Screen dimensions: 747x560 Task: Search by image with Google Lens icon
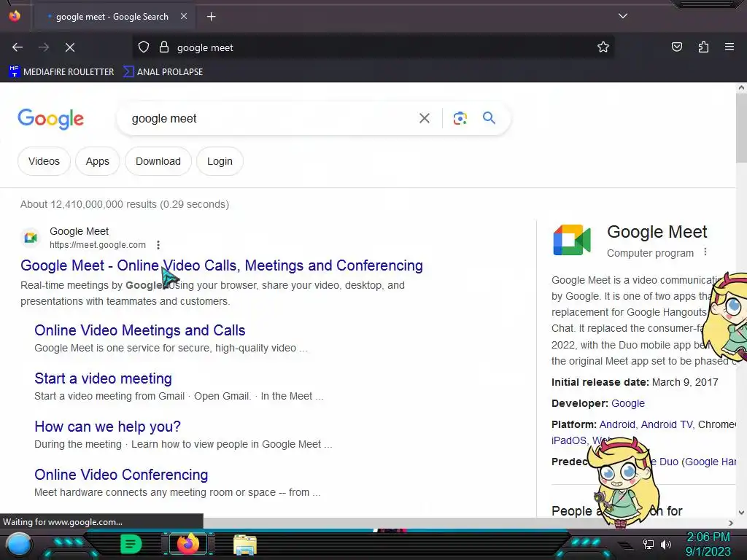[460, 118]
